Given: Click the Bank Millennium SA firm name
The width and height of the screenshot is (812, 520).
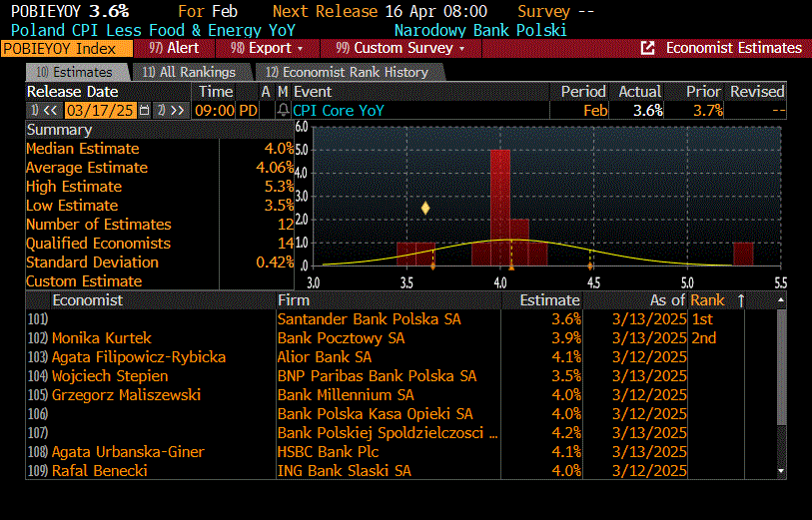Looking at the screenshot, I should [x=346, y=395].
